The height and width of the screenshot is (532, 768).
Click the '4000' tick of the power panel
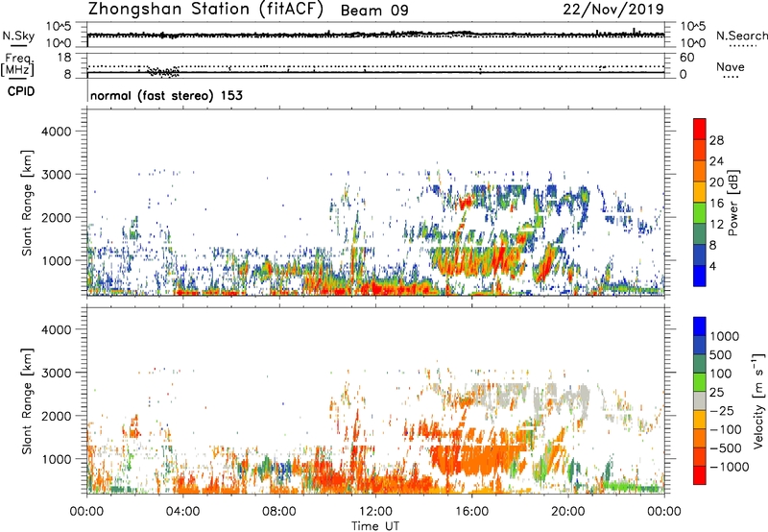56,132
